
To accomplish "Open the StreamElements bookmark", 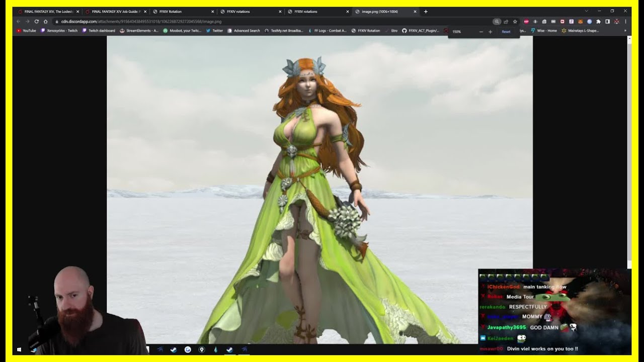I will tap(139, 31).
